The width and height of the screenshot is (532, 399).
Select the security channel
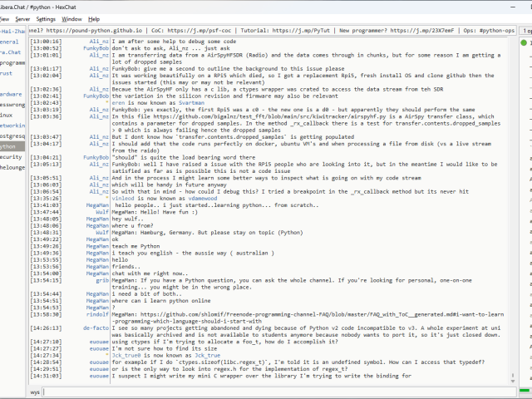pyautogui.click(x=11, y=156)
